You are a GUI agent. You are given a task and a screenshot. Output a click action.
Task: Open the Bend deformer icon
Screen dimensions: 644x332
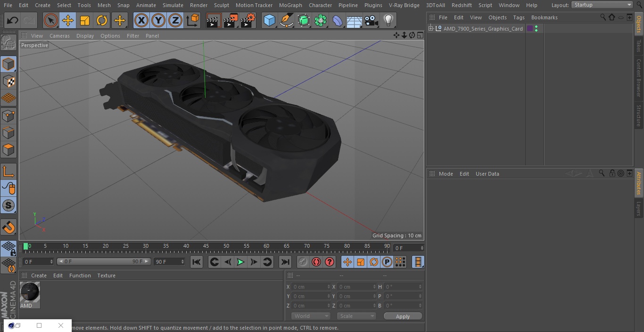coord(338,20)
